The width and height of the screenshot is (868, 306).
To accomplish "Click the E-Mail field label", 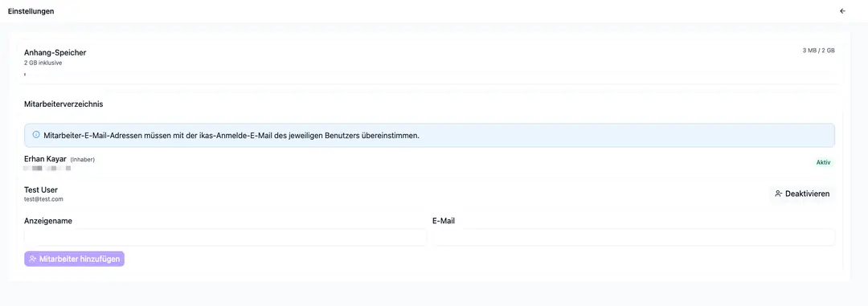I will point(444,221).
